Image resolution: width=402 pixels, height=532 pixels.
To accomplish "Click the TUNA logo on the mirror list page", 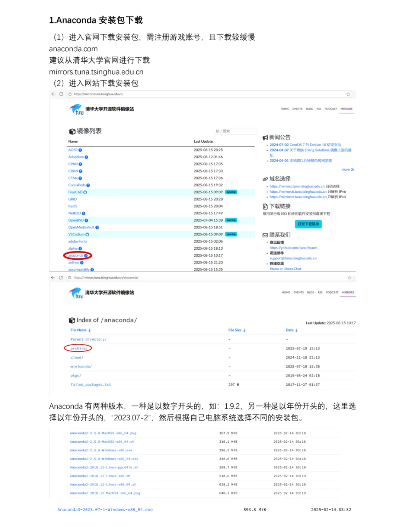I will (76, 109).
